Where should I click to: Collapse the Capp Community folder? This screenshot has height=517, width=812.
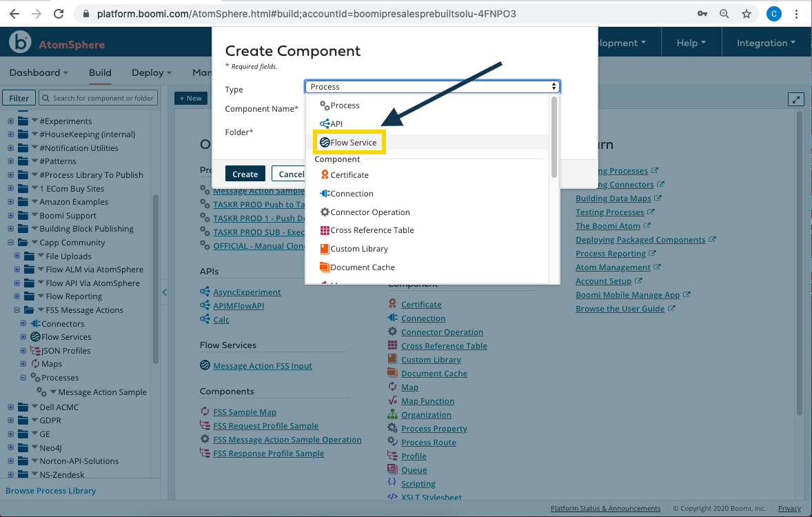point(11,243)
